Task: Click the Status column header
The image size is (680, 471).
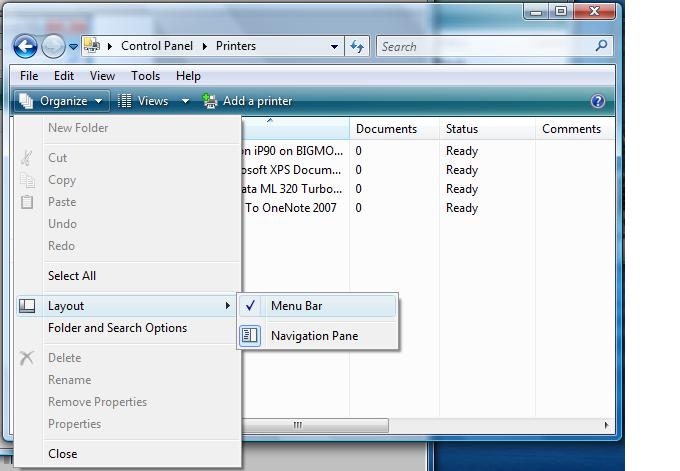Action: [462, 129]
